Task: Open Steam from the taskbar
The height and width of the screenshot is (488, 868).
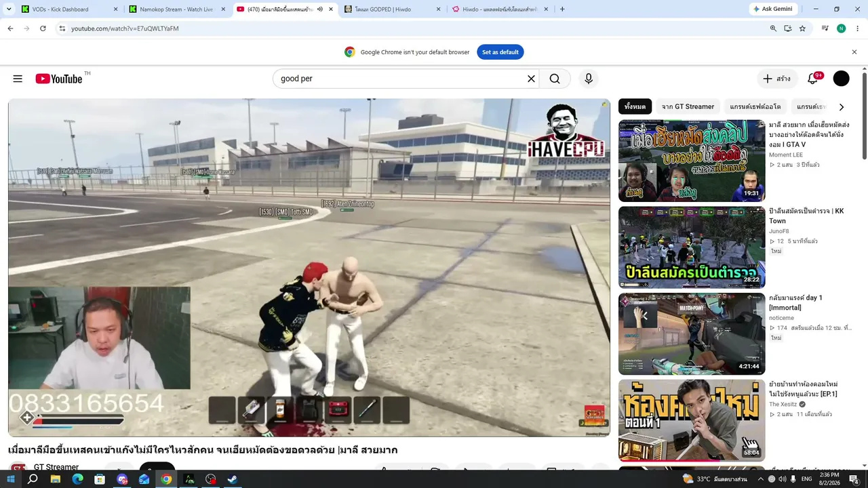Action: pyautogui.click(x=233, y=479)
